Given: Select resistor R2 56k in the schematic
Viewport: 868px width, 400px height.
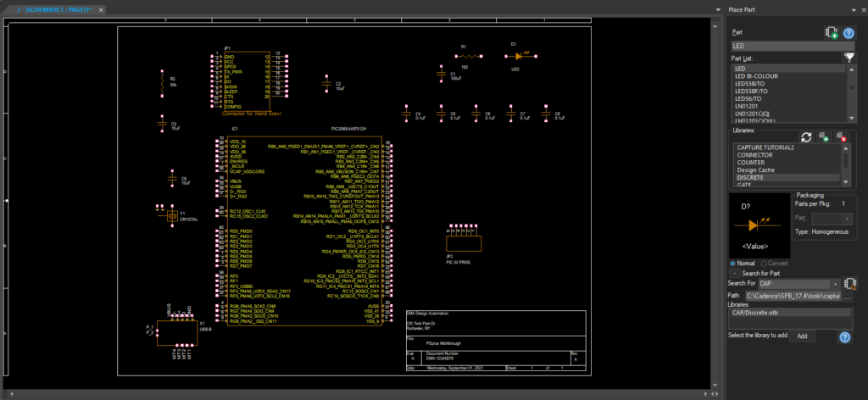Looking at the screenshot, I should 162,84.
